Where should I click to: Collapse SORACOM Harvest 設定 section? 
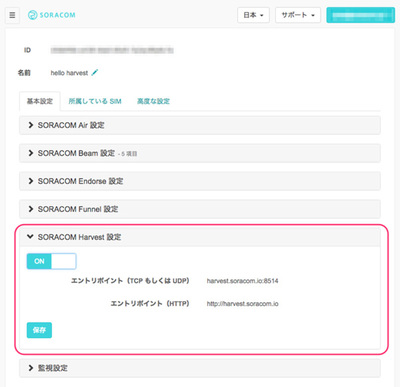click(x=200, y=237)
